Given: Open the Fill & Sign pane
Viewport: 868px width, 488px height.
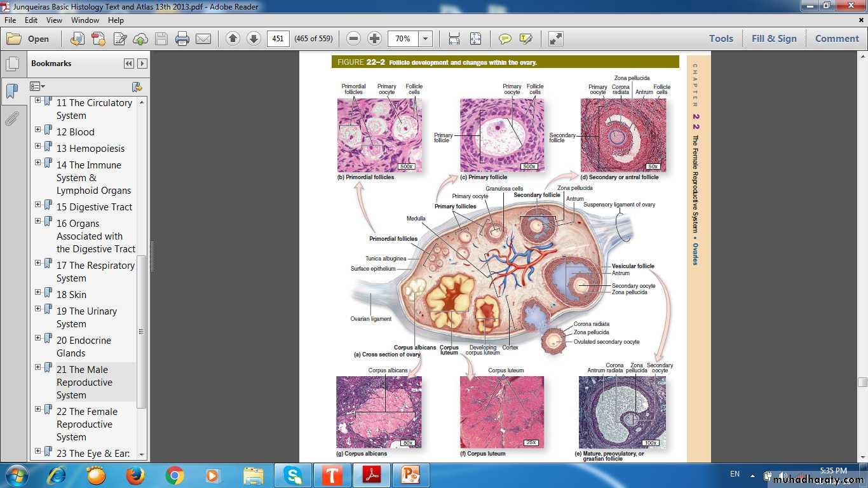Looking at the screenshot, I should (773, 39).
